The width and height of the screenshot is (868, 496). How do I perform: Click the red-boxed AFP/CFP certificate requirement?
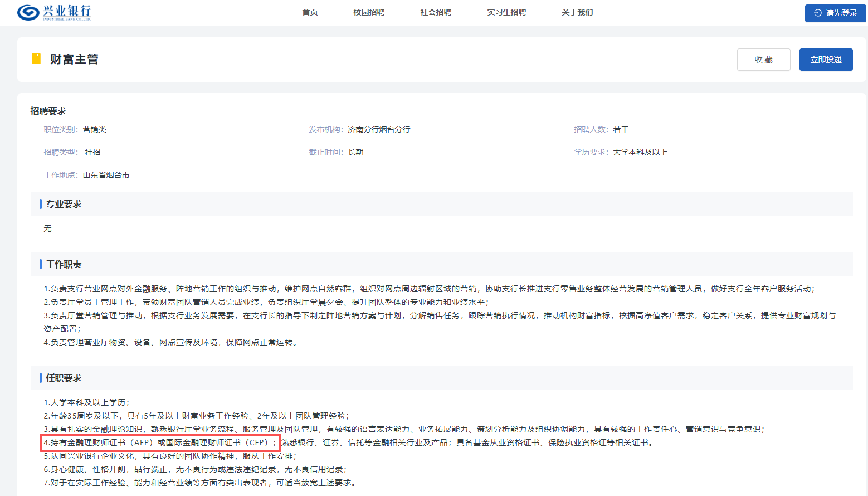click(x=160, y=442)
